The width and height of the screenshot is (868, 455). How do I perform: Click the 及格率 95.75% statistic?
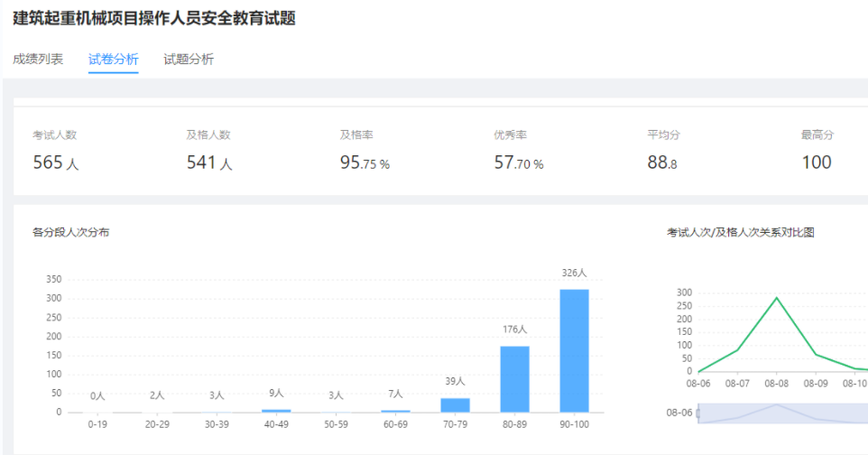point(365,162)
